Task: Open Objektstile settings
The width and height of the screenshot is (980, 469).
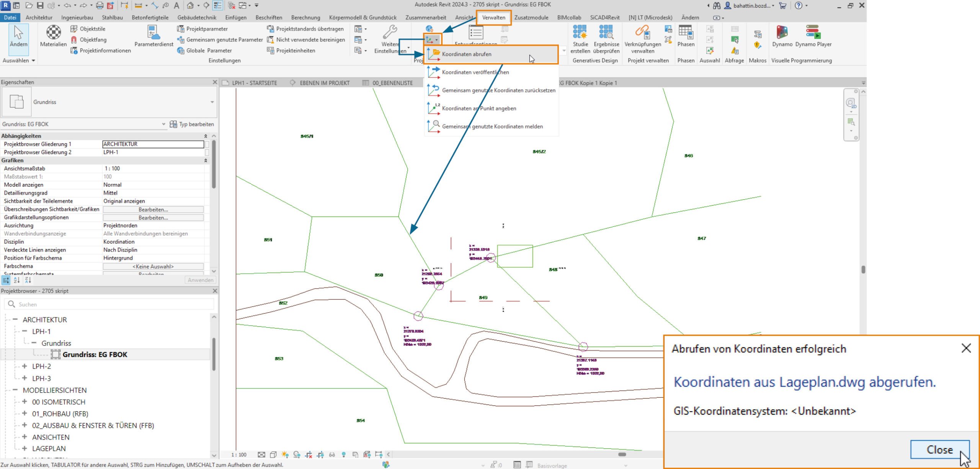Action: coord(88,29)
